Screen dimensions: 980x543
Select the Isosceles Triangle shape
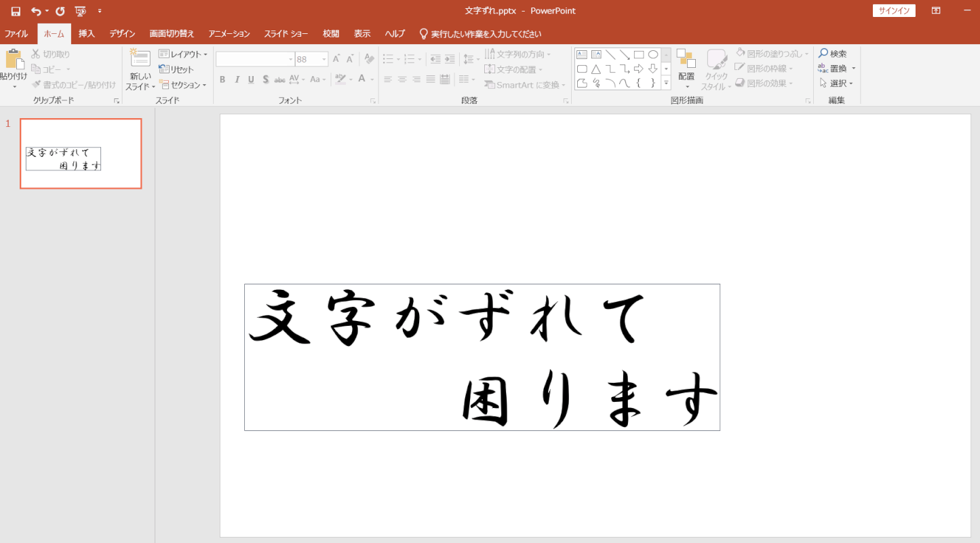click(596, 69)
